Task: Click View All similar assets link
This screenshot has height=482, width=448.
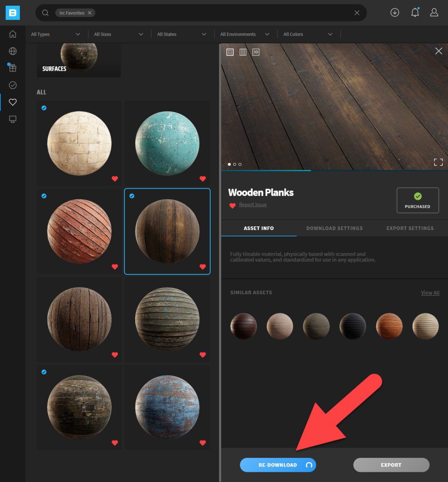Action: (x=430, y=293)
